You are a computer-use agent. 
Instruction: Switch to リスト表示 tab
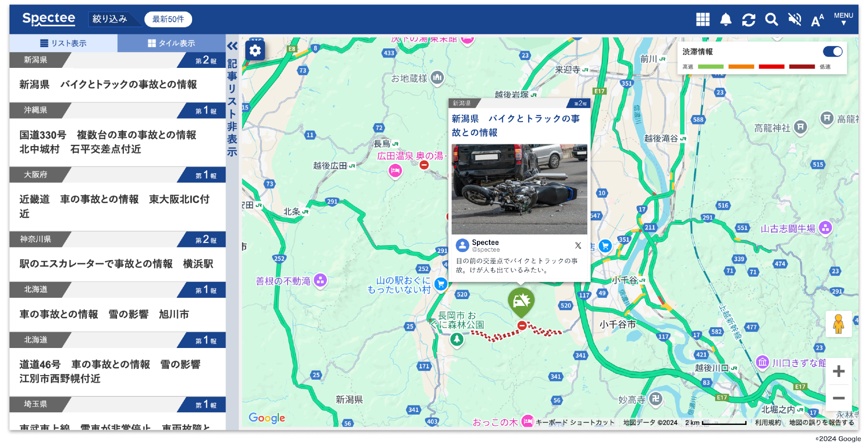tap(63, 43)
